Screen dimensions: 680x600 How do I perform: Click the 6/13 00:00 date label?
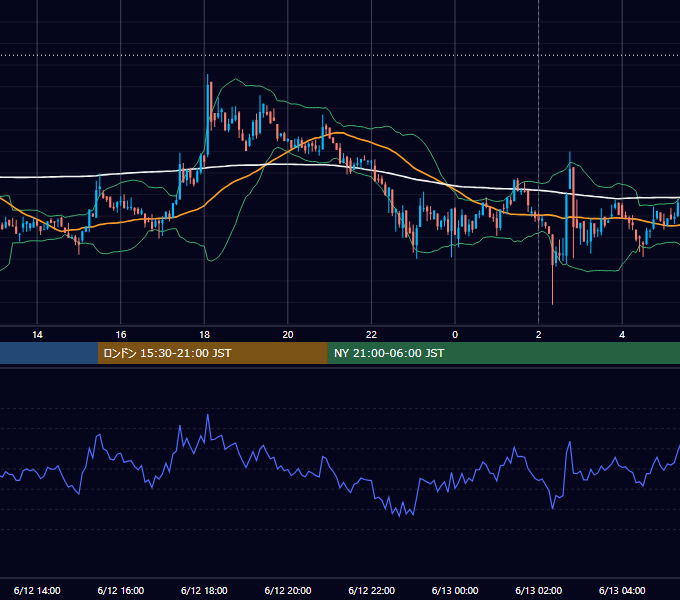[x=455, y=590]
